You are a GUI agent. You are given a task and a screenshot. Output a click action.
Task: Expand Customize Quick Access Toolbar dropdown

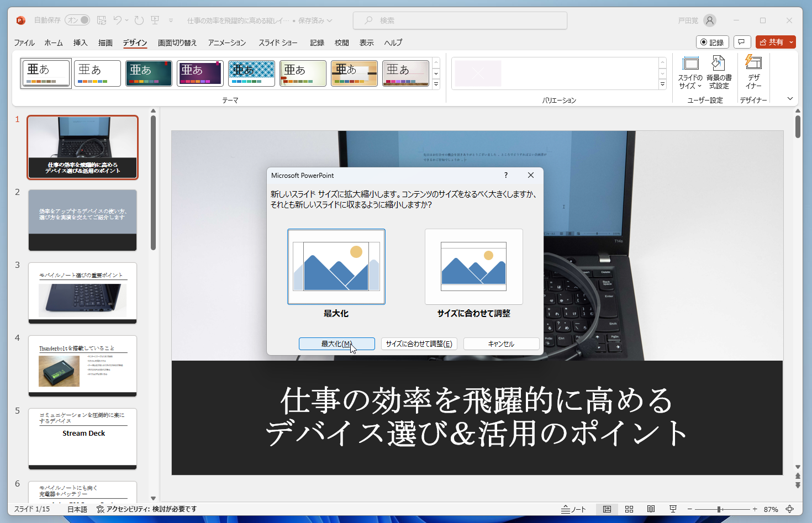(x=171, y=20)
